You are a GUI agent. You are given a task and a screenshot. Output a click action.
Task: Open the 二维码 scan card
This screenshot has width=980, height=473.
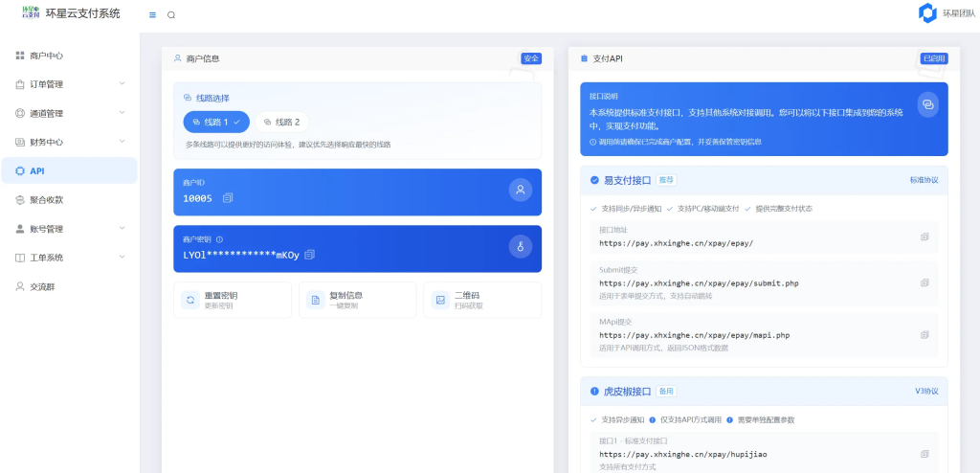pos(481,300)
